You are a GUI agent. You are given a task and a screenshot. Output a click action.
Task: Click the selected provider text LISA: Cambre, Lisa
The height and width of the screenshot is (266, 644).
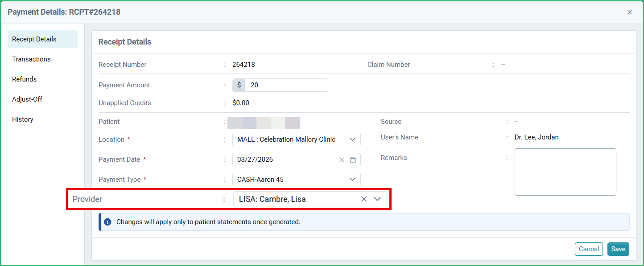pyautogui.click(x=272, y=199)
